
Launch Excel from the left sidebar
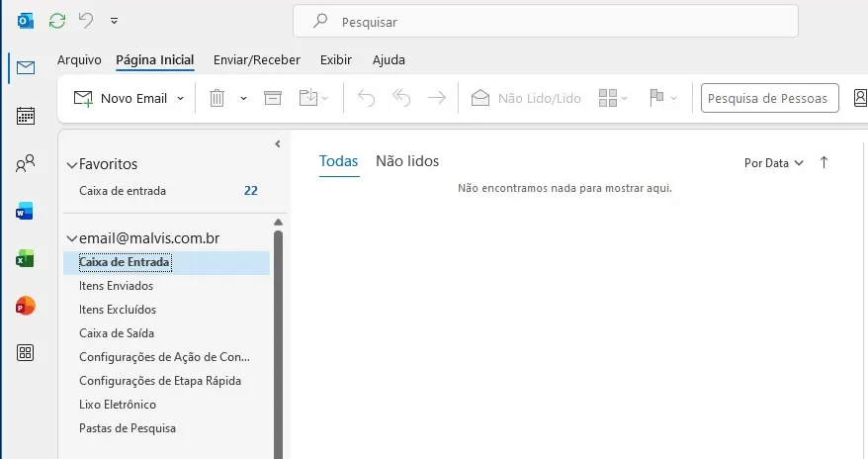point(25,258)
